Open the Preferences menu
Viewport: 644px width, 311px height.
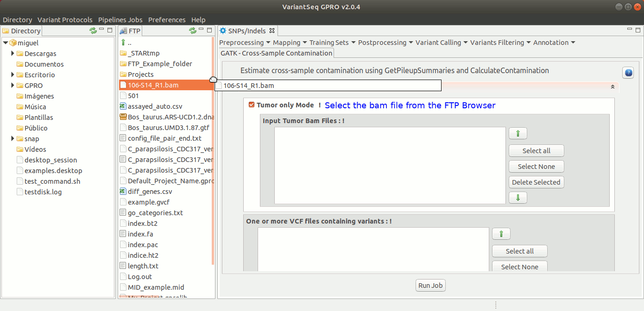click(x=167, y=20)
